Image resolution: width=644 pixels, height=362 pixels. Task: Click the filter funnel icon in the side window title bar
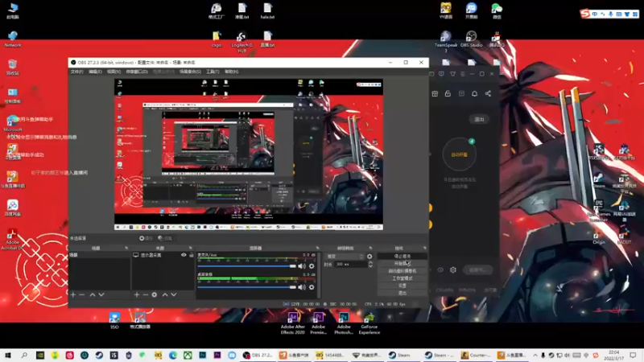click(x=452, y=74)
